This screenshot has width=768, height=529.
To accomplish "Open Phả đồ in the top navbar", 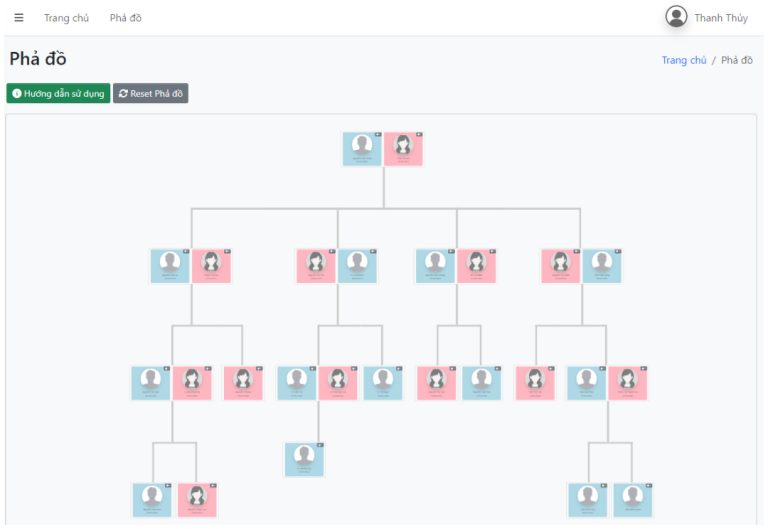I will [125, 18].
